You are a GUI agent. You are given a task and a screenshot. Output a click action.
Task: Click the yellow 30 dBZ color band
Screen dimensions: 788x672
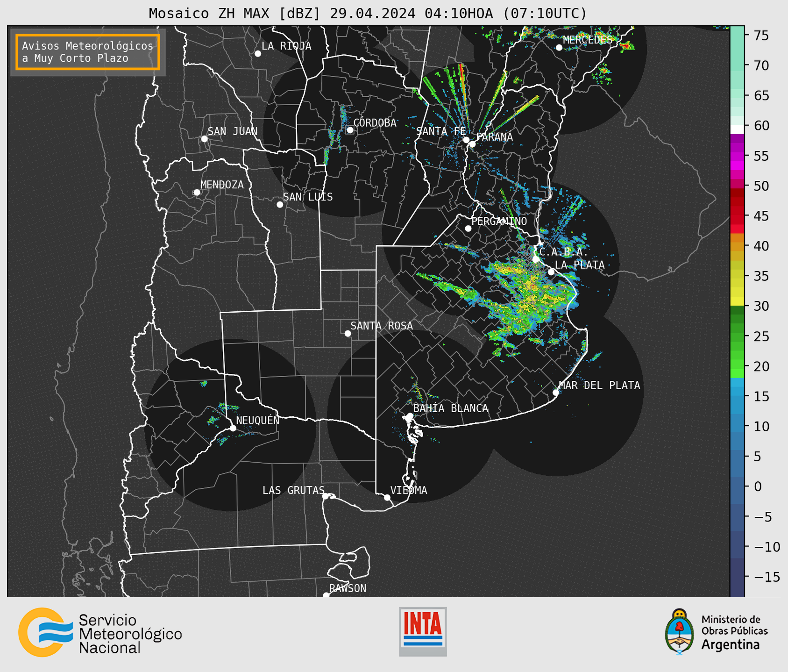point(737,301)
